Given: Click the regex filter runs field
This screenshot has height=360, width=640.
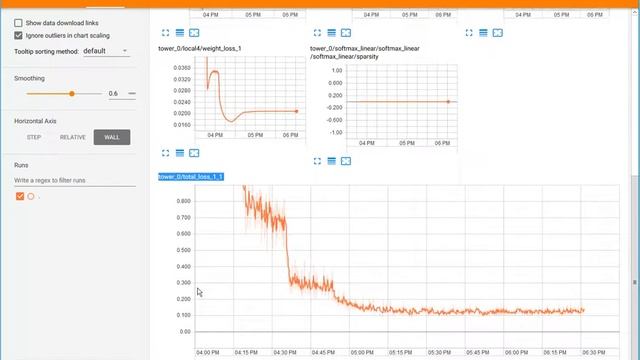Looking at the screenshot, I should [x=75, y=180].
